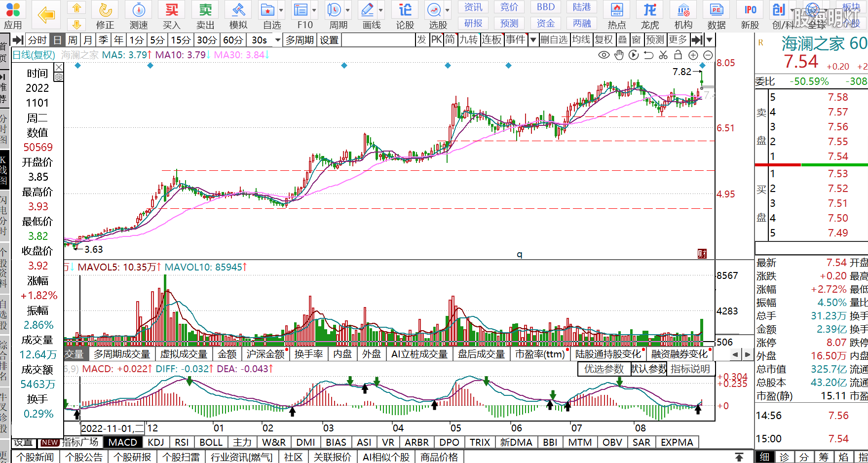Viewport: 868px width, 463px height.
Task: Close the data panel with X
Action: (59, 67)
